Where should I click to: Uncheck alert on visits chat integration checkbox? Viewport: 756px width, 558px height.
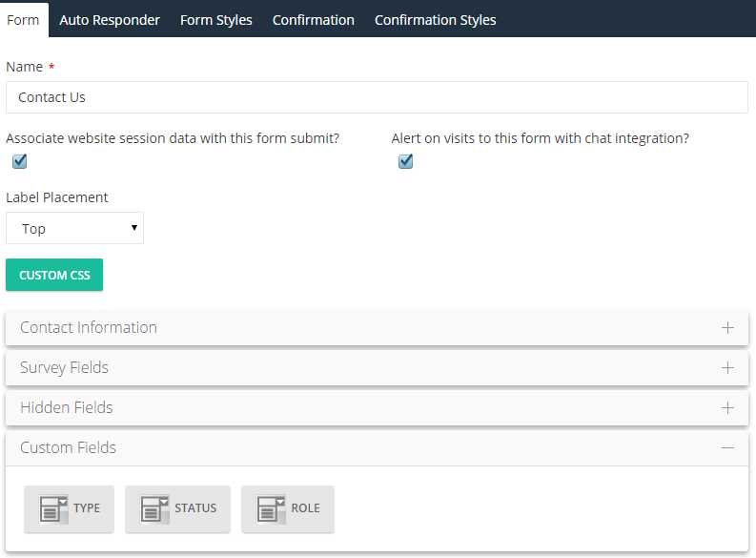coord(405,161)
